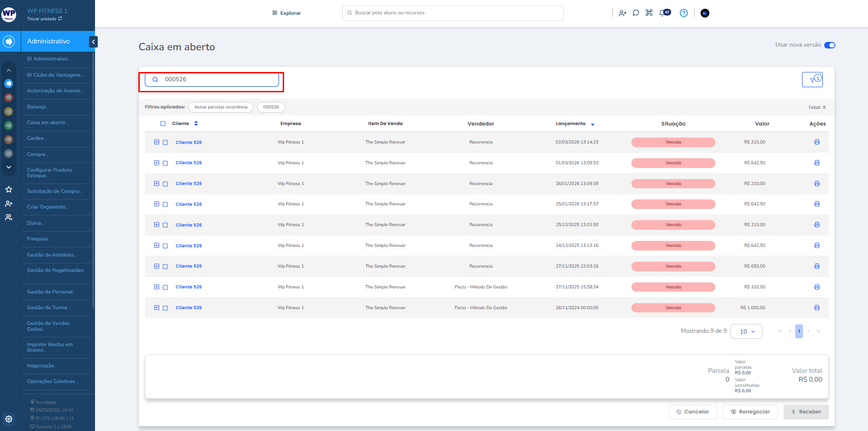Screen dimensions: 868x431
Task: Open 'Gestão de Turma' menu item
Action: tap(47, 307)
